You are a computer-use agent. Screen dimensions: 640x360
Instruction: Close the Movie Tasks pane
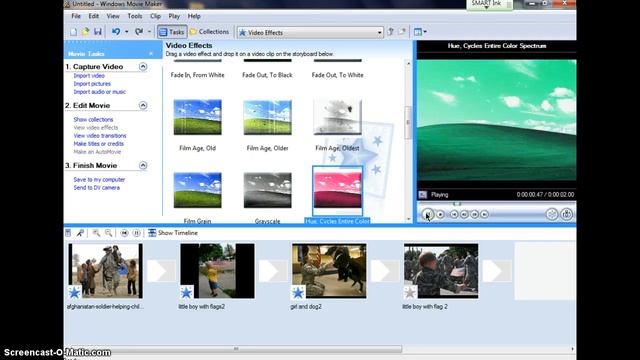(151, 54)
